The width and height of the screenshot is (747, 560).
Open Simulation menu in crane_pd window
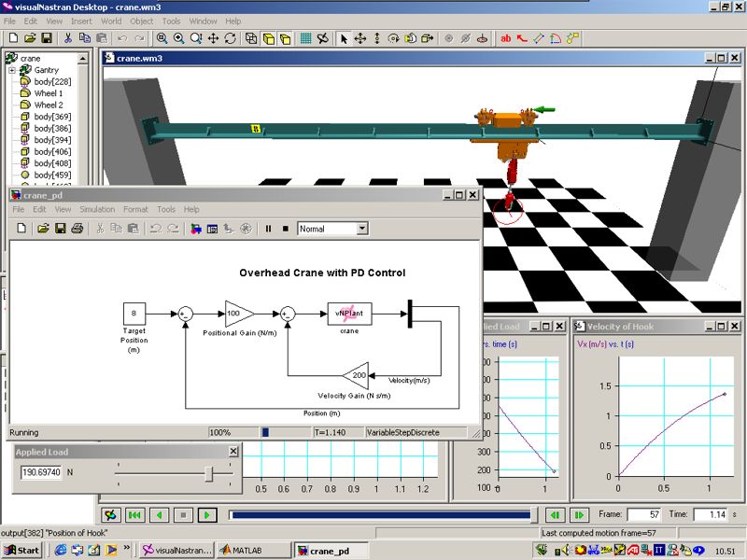pyautogui.click(x=97, y=209)
